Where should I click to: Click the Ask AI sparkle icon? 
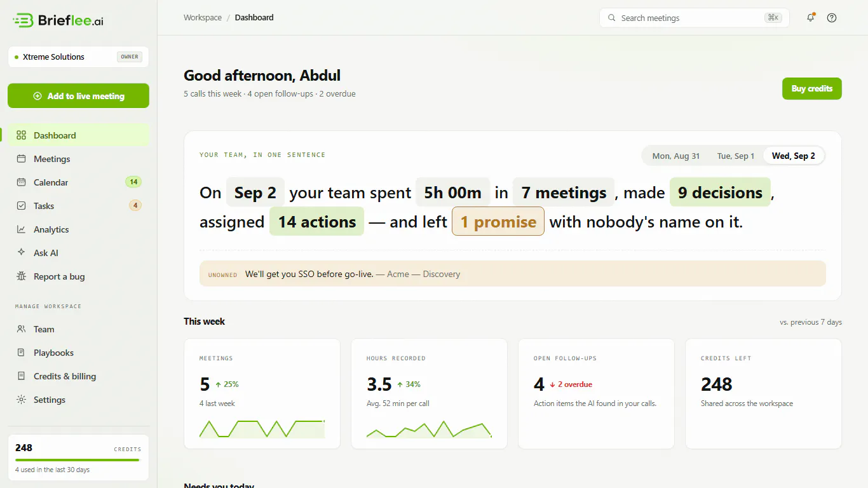click(x=22, y=253)
